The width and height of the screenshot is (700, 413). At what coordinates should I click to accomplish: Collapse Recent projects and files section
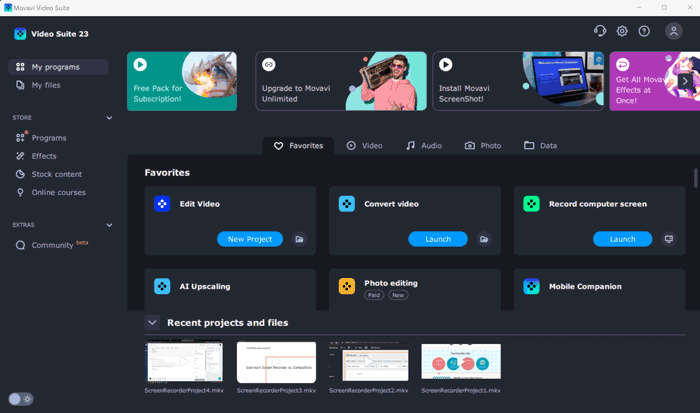pos(152,322)
